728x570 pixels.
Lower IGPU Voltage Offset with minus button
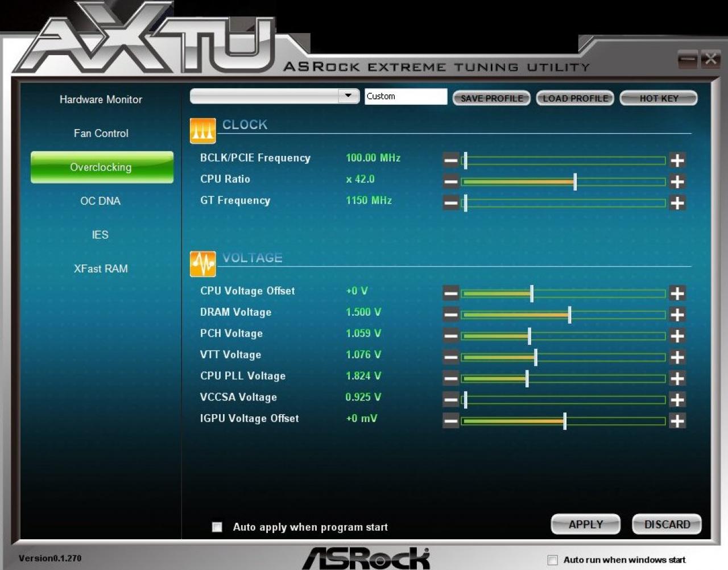(451, 421)
